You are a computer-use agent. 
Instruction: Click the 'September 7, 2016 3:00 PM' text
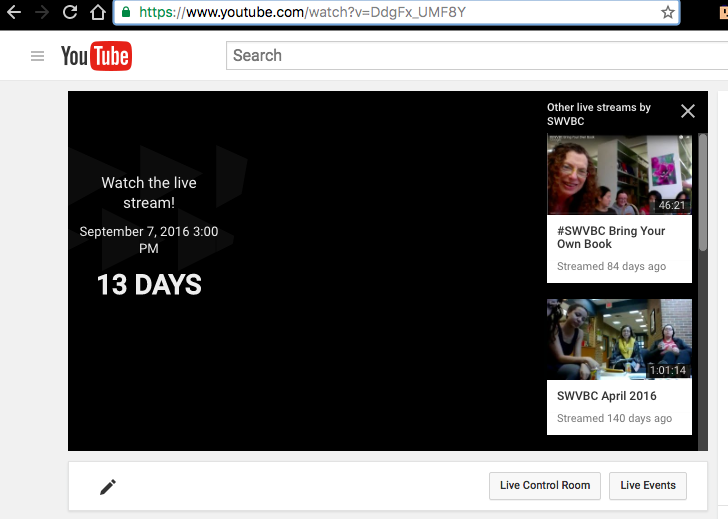coord(149,240)
